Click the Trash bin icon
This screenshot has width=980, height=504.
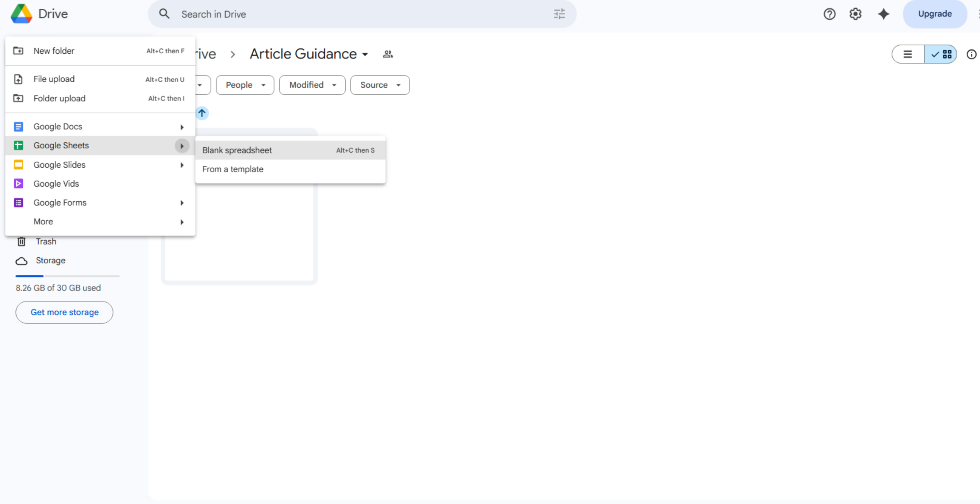tap(21, 241)
